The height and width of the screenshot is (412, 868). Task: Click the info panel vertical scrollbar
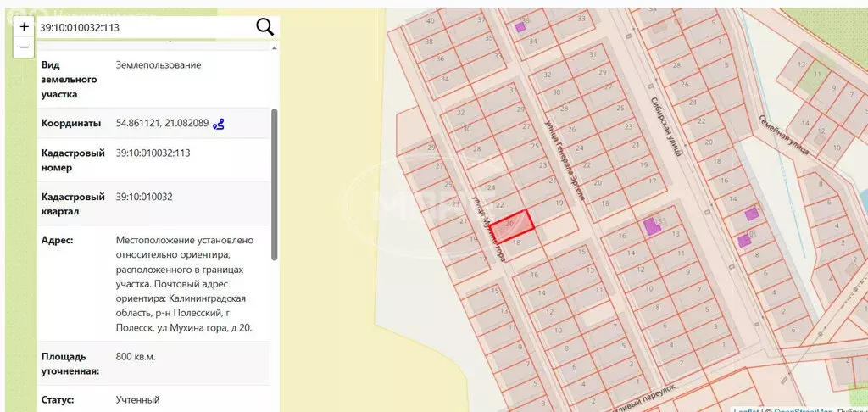pos(275,185)
